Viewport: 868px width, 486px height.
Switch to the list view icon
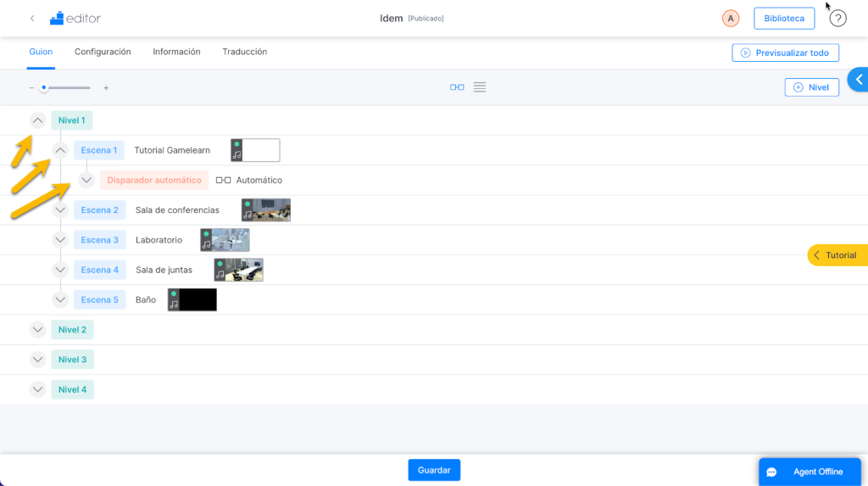click(480, 87)
